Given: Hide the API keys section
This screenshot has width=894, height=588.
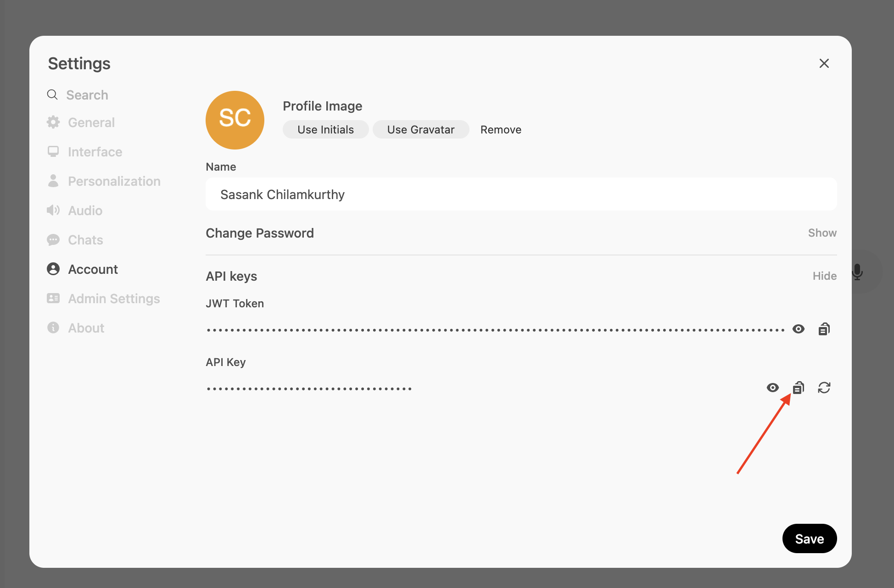Looking at the screenshot, I should pyautogui.click(x=825, y=276).
